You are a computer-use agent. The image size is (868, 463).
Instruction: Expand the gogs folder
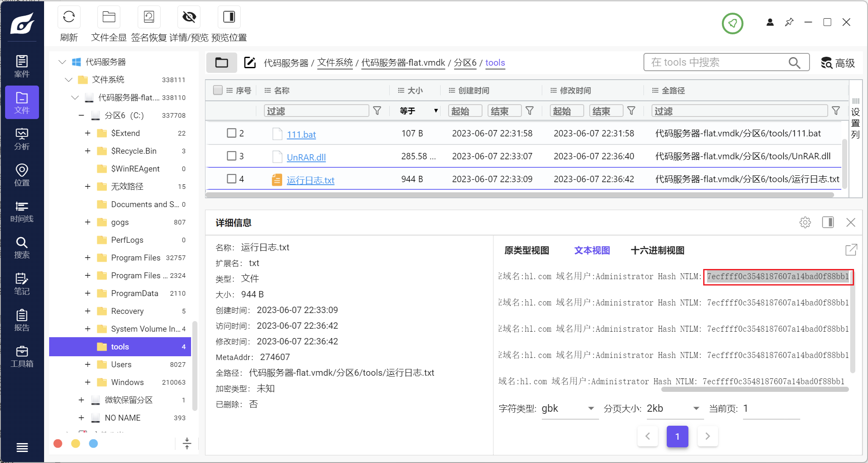[x=88, y=222]
